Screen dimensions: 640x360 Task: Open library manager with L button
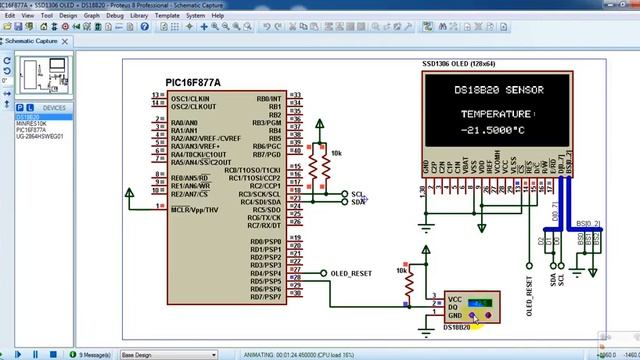[30, 108]
